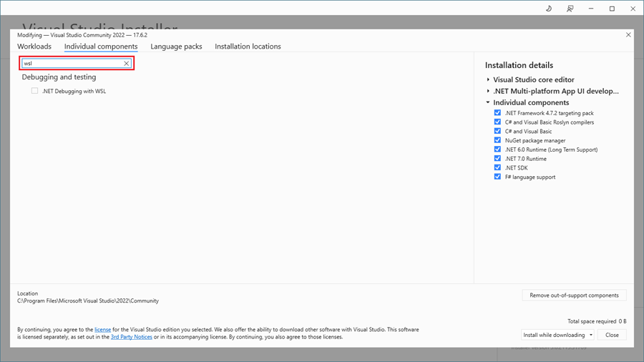The width and height of the screenshot is (644, 362).
Task: Close the Visual Studio Installer window
Action: pyautogui.click(x=633, y=9)
